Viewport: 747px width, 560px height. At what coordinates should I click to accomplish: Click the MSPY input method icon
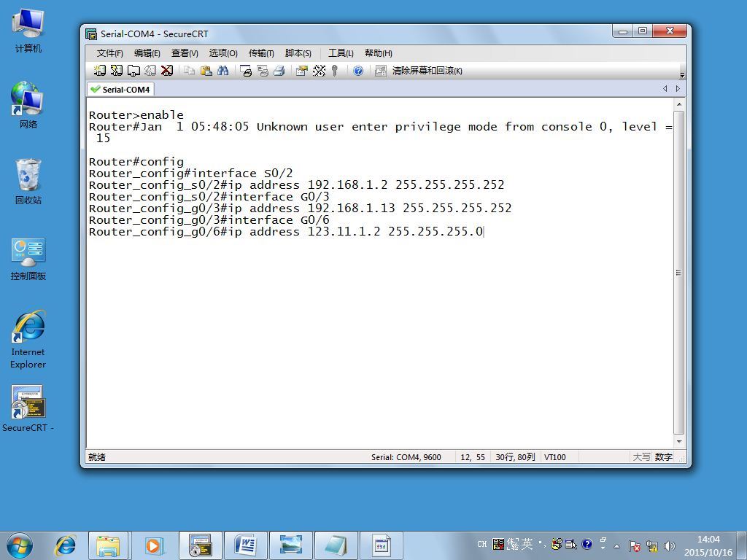click(498, 544)
